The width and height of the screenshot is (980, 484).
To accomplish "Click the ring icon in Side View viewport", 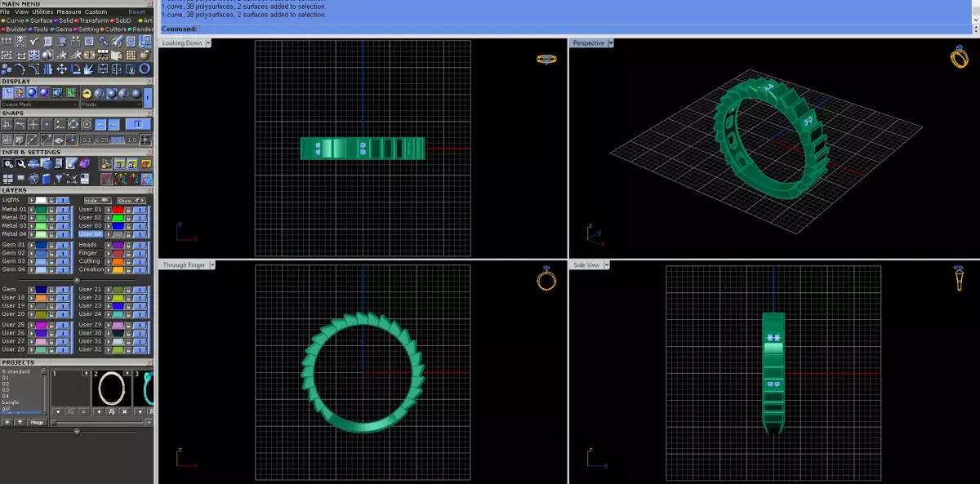I will click(960, 280).
